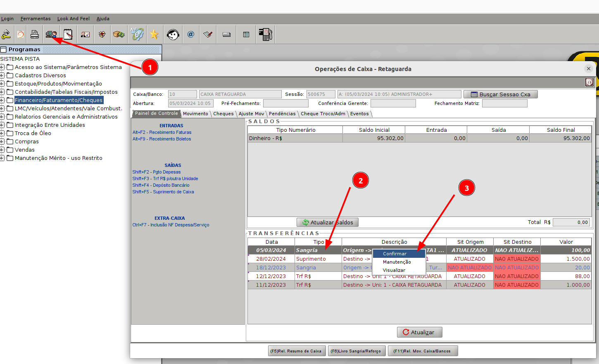This screenshot has height=364, width=599.
Task: Expand the Vendas folder node
Action: pyautogui.click(x=2, y=150)
